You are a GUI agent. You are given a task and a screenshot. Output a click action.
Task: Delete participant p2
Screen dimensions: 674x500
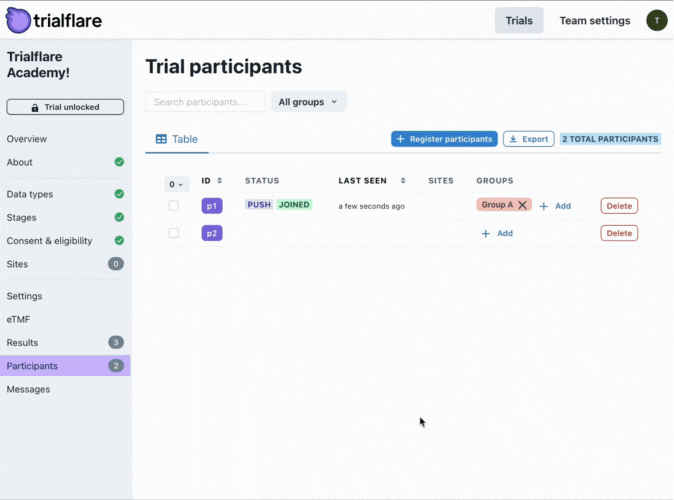(x=619, y=233)
